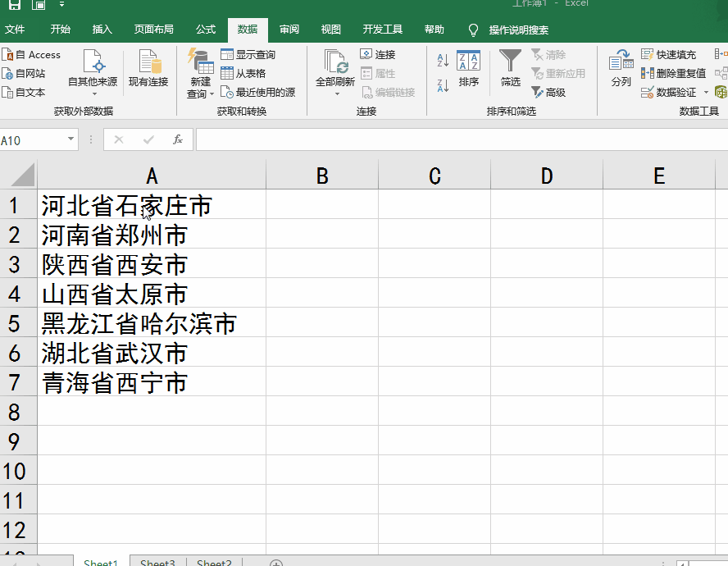This screenshot has width=728, height=566.
Task: Select the Sheet3 worksheet tab
Action: (x=157, y=561)
